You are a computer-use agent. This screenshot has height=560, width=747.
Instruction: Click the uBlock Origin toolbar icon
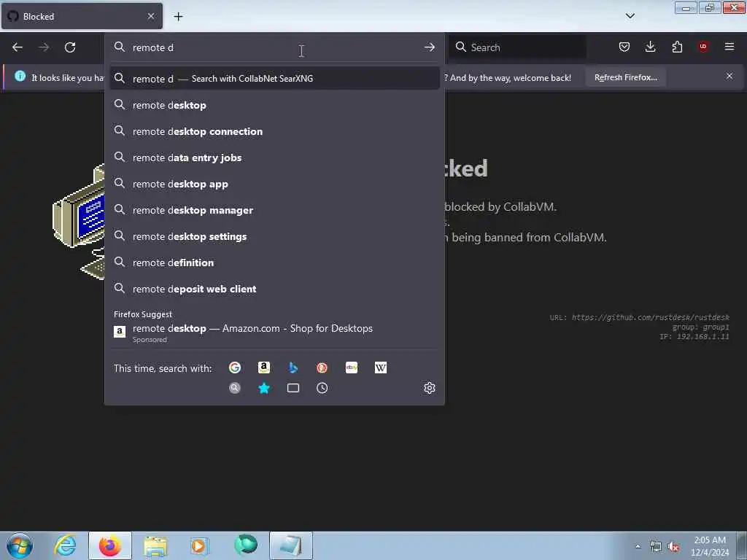pos(703,47)
